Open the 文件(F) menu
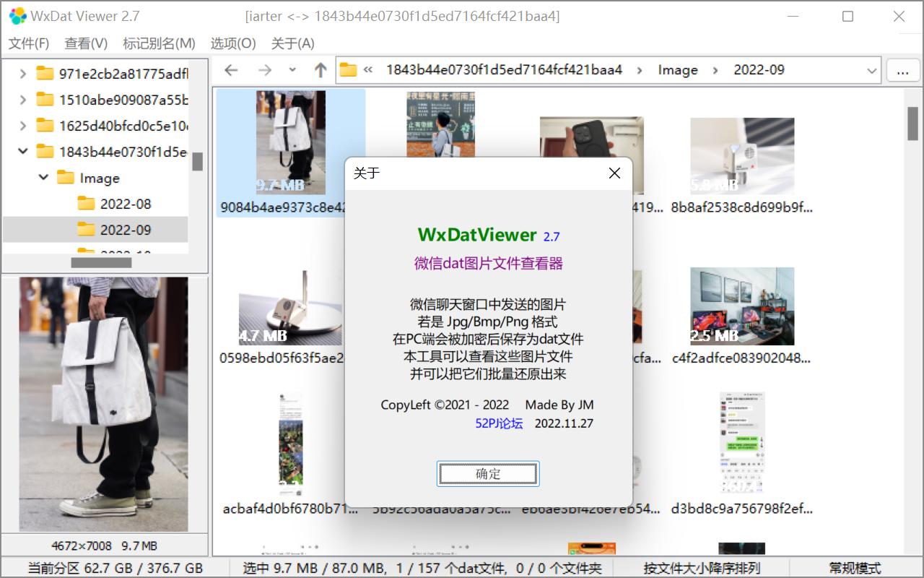 click(29, 43)
